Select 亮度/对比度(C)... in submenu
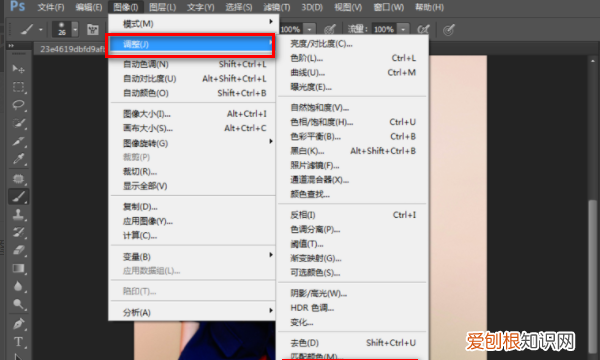Image resolution: width=600 pixels, height=360 pixels. point(352,44)
